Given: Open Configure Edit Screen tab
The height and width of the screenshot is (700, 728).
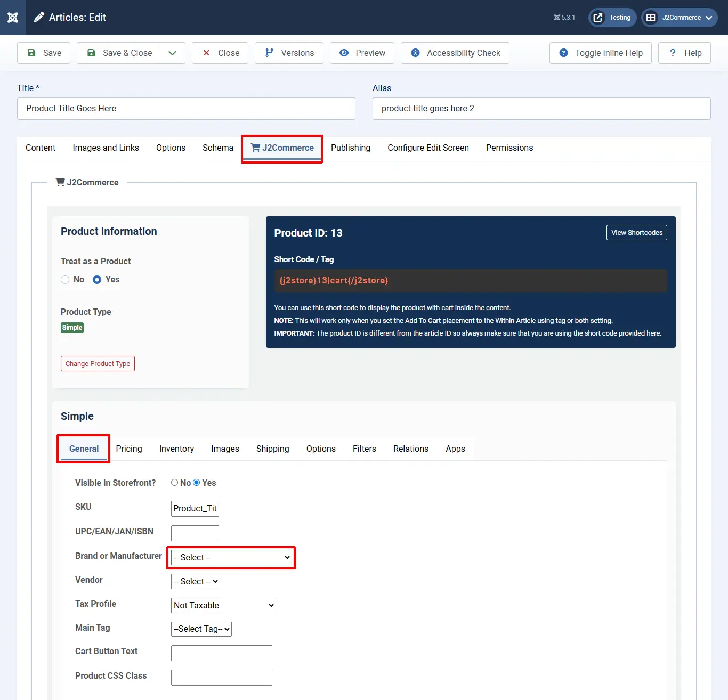Looking at the screenshot, I should [428, 148].
